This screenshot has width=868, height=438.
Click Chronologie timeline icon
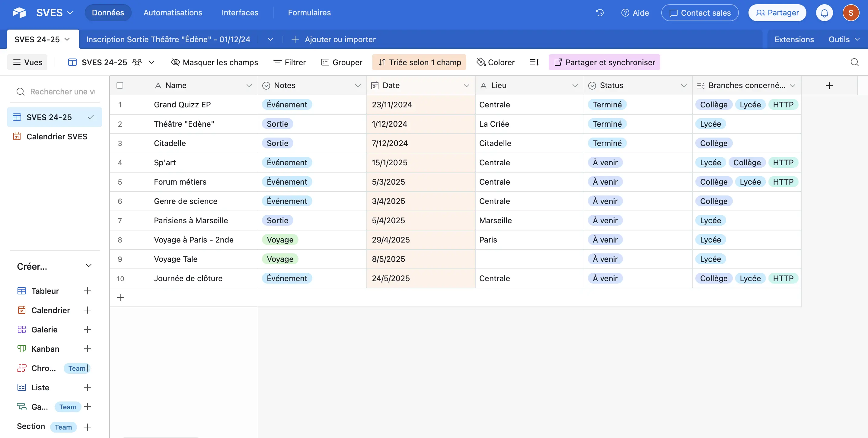[x=21, y=368]
